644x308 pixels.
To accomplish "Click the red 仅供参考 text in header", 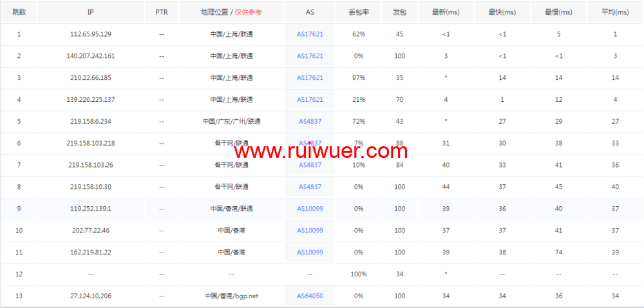I will point(249,12).
